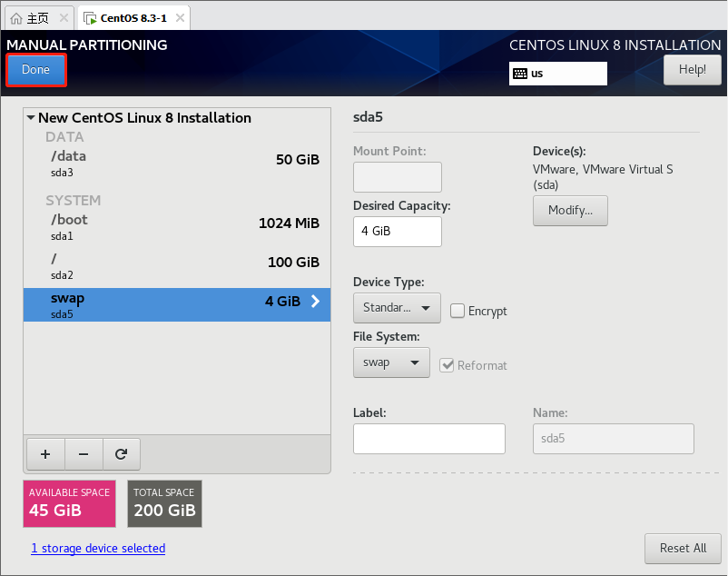
Task: Click the reload storage configuration icon
Action: (121, 454)
